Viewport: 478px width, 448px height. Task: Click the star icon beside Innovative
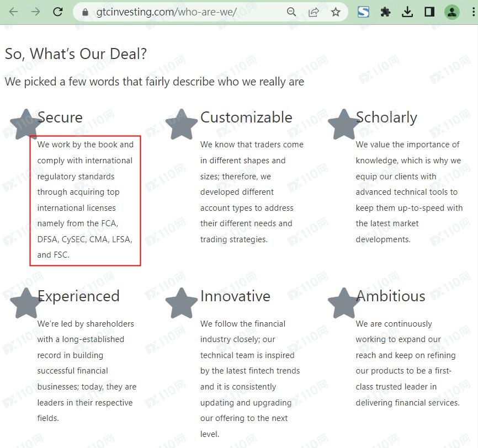[x=181, y=303]
